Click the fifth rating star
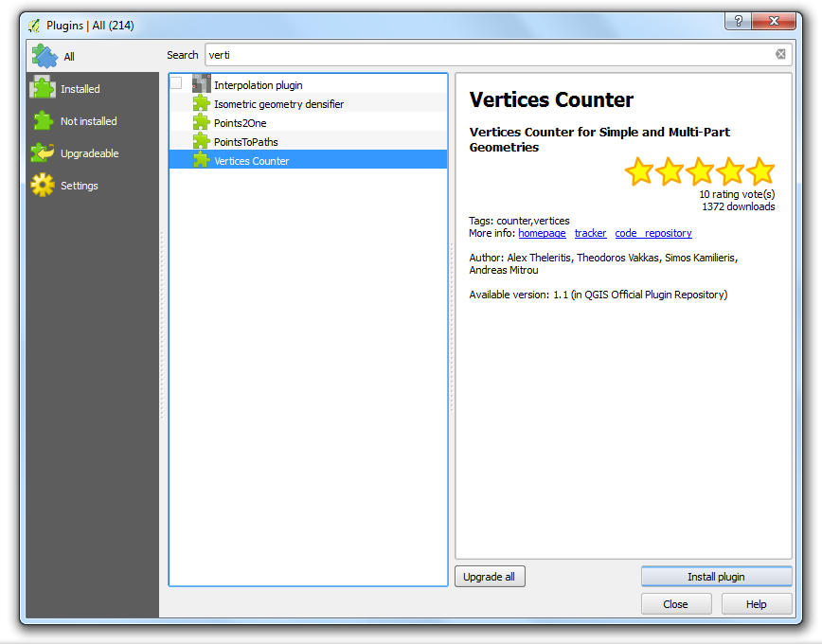Image resolution: width=822 pixels, height=644 pixels. (760, 171)
